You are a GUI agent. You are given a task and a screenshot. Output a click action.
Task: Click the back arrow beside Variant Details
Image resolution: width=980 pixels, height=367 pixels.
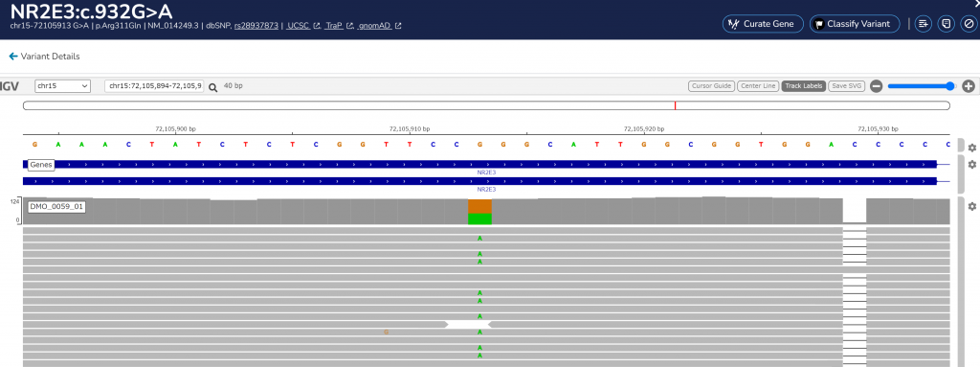click(13, 57)
